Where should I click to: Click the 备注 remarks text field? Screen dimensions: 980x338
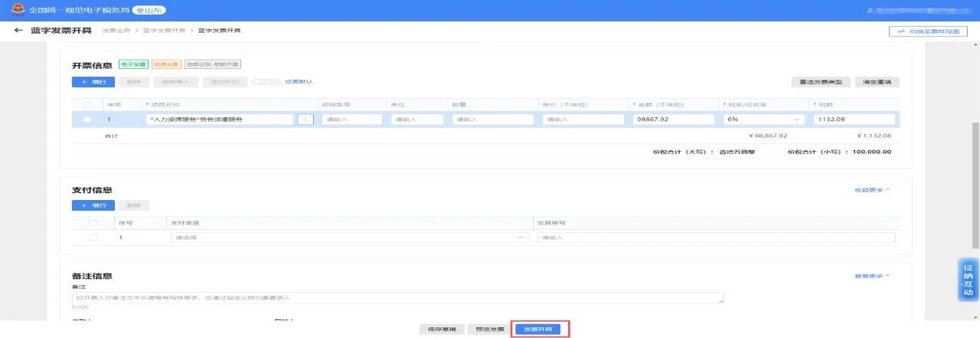tap(397, 297)
